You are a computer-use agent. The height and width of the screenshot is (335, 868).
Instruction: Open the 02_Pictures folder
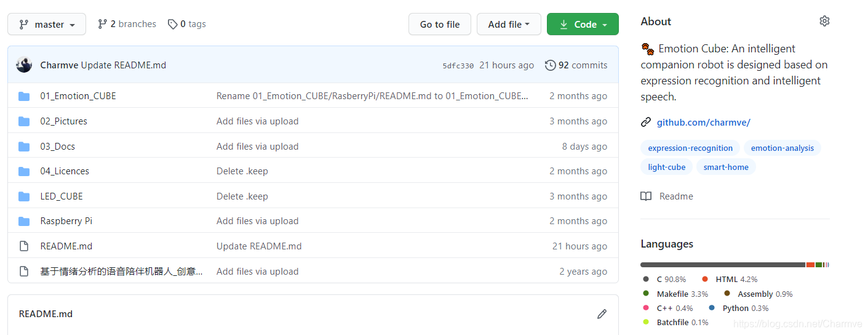pyautogui.click(x=64, y=121)
